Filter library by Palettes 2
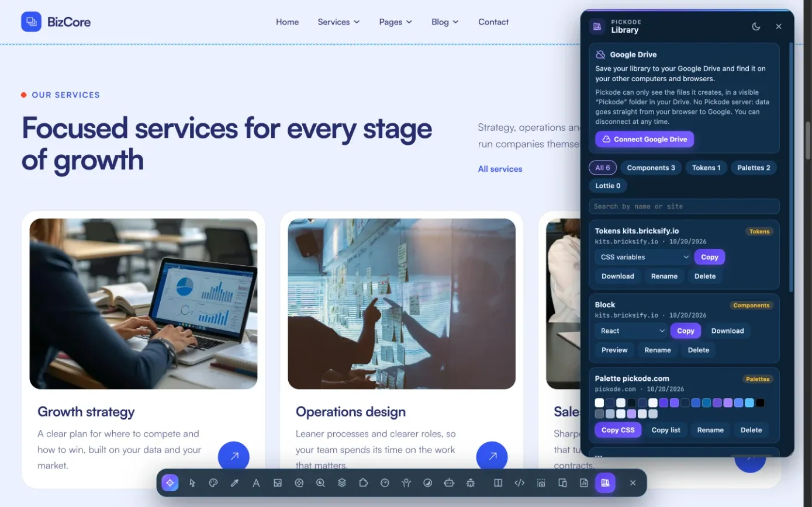Image resolution: width=812 pixels, height=507 pixels. [754, 168]
